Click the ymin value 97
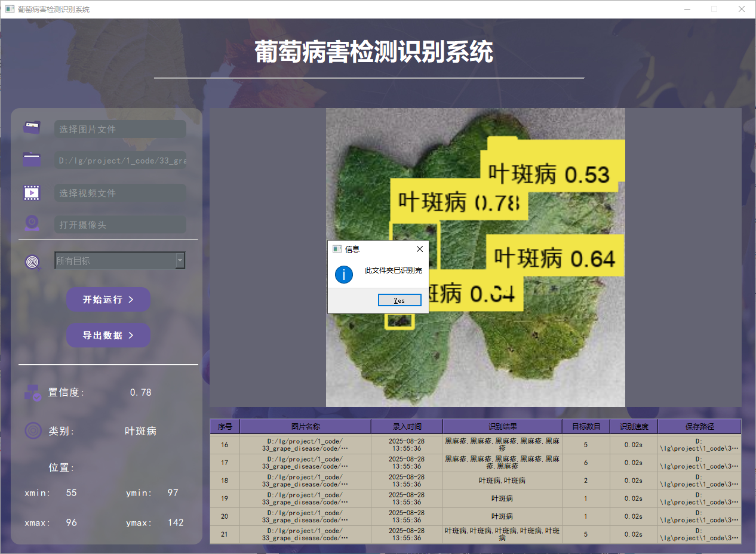 (x=173, y=493)
